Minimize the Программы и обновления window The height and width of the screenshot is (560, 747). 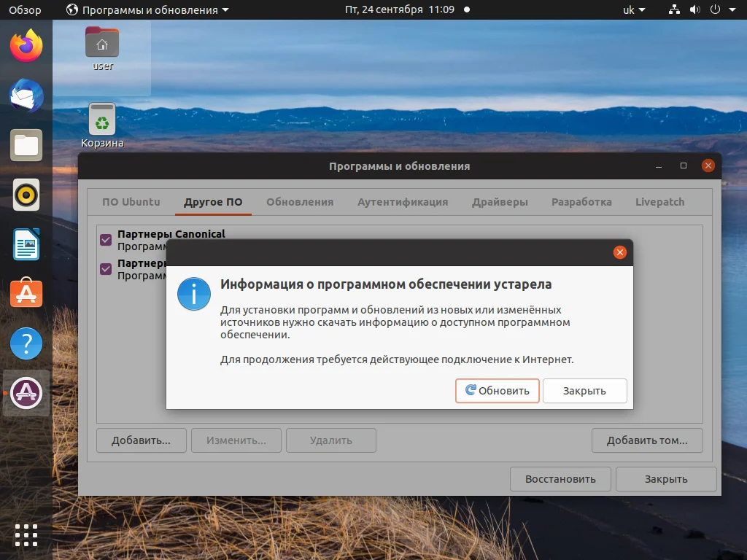coord(659,166)
